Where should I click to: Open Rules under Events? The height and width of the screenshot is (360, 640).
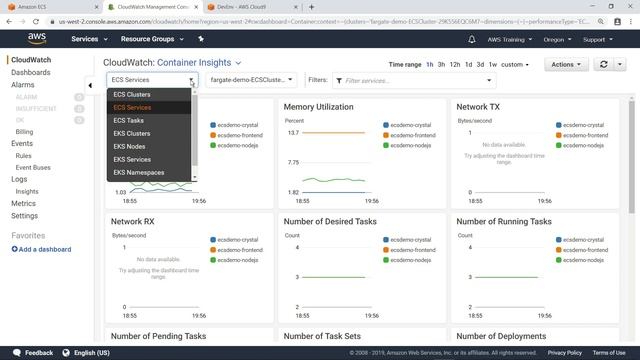tap(23, 156)
